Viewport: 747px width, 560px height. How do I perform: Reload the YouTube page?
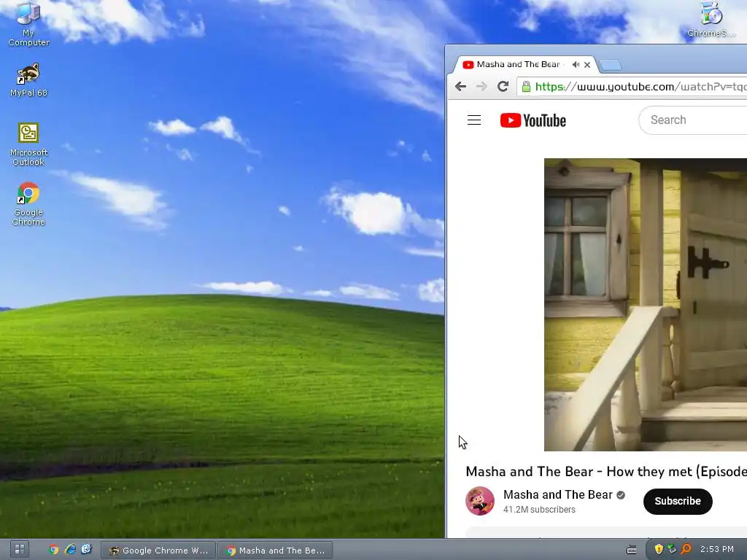[503, 86]
